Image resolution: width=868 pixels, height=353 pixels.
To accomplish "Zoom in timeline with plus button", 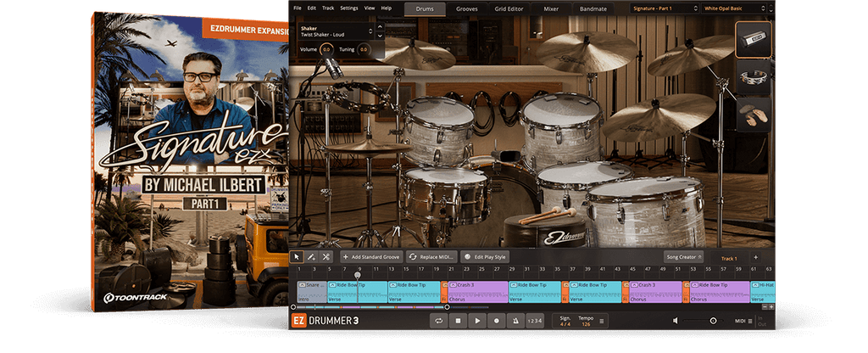I will click(771, 306).
